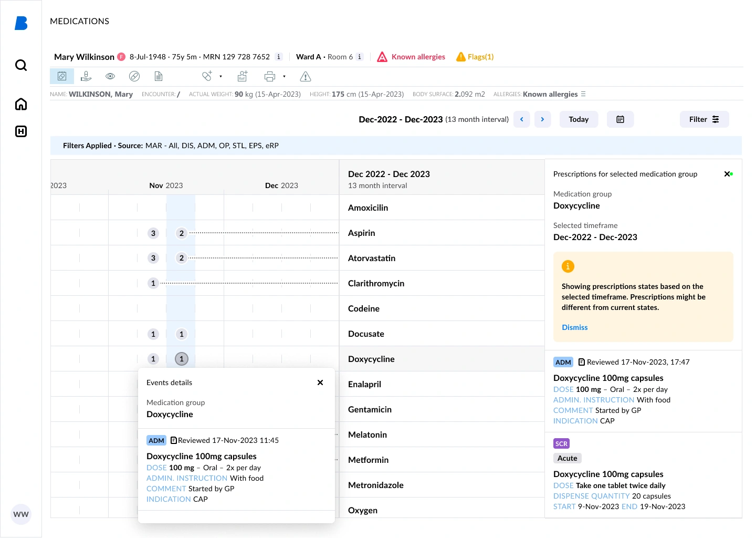This screenshot has width=756, height=538.
Task: Open the calendar picker next to Today
Action: click(x=620, y=119)
